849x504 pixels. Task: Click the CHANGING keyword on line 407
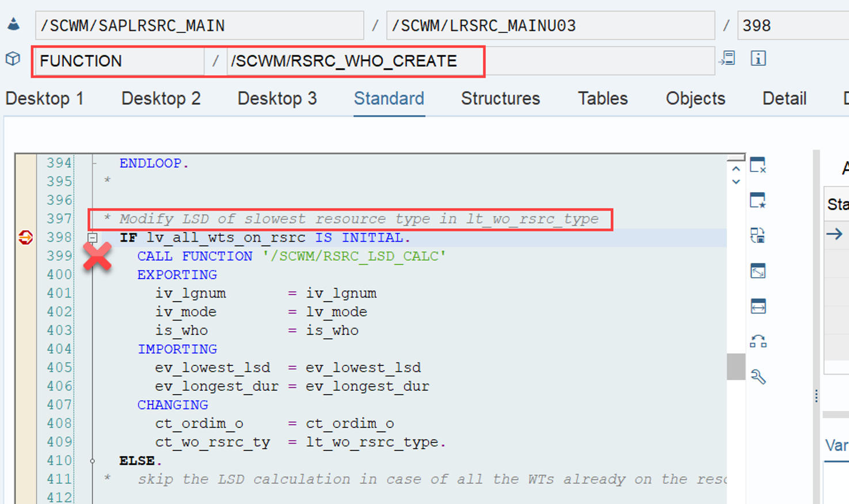pos(173,405)
